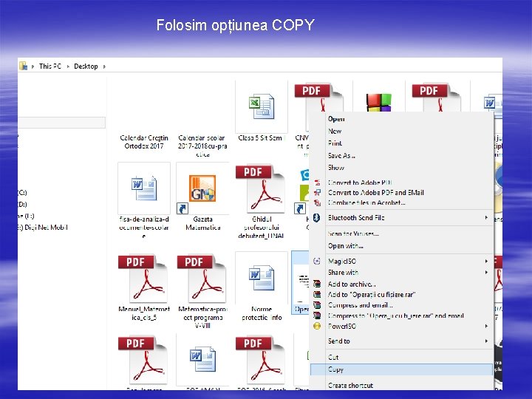Open the dropdown arrow after This PC in address bar

pos(68,66)
